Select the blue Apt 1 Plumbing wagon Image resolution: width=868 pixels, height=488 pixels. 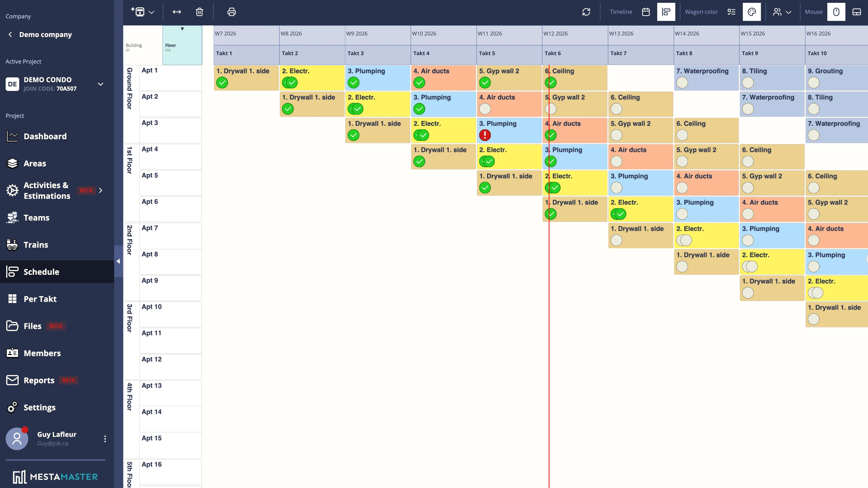point(378,78)
